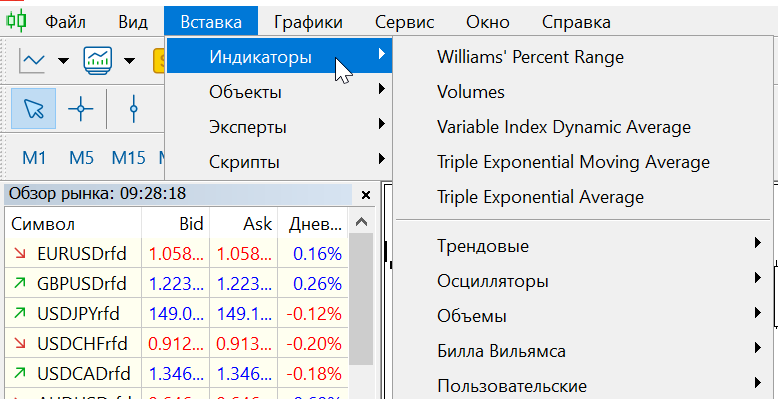Open the Скрипты submenu
The image size is (778, 399).
click(279, 162)
